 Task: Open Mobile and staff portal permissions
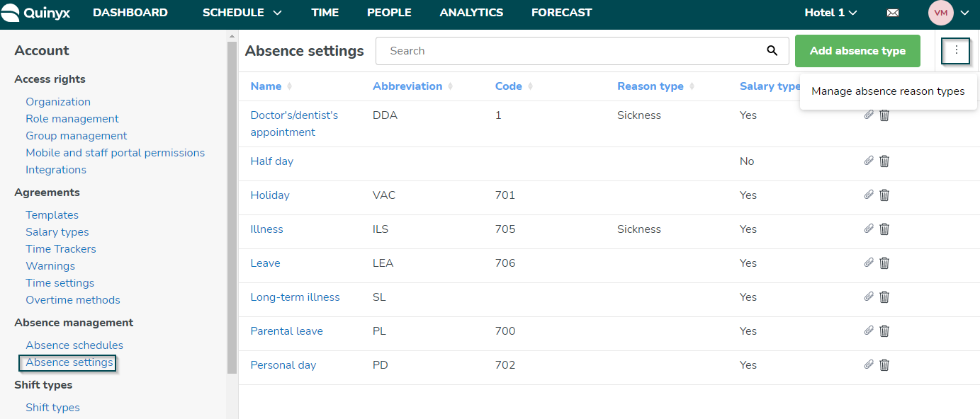(x=116, y=153)
